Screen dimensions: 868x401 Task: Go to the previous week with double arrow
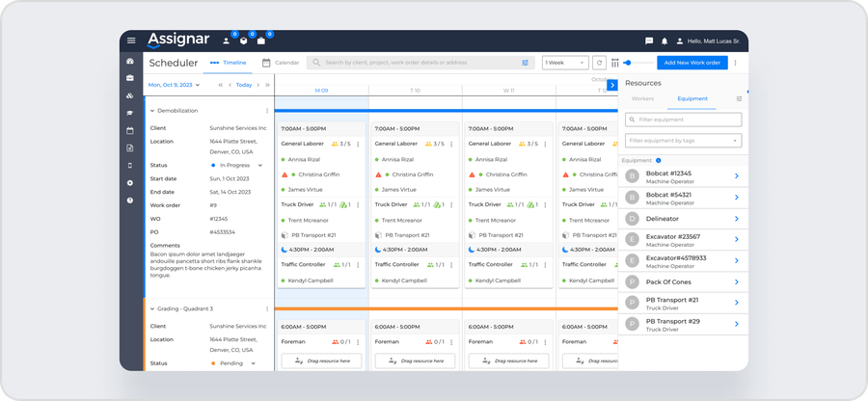point(220,85)
